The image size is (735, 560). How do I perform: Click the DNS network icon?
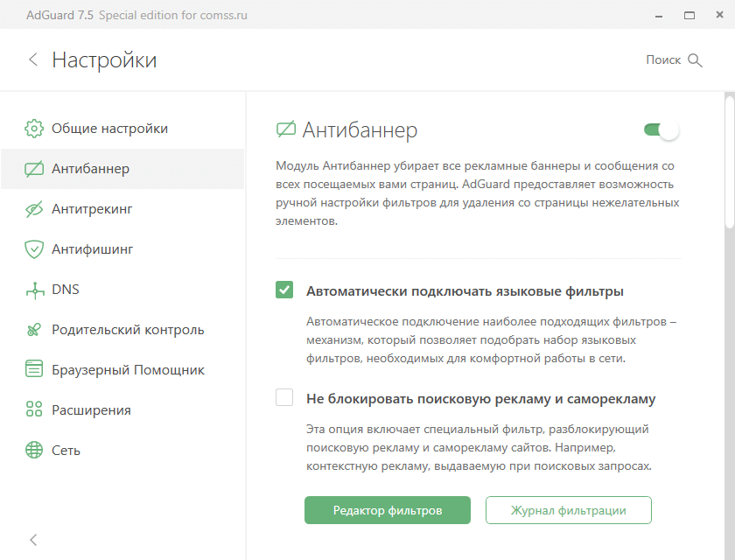coord(35,290)
